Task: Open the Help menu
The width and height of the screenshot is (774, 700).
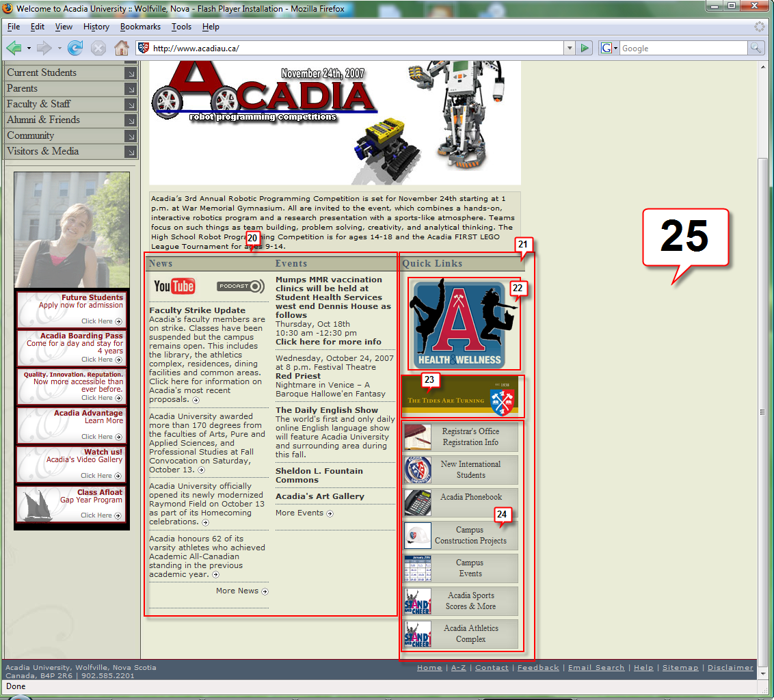Action: pyautogui.click(x=211, y=27)
